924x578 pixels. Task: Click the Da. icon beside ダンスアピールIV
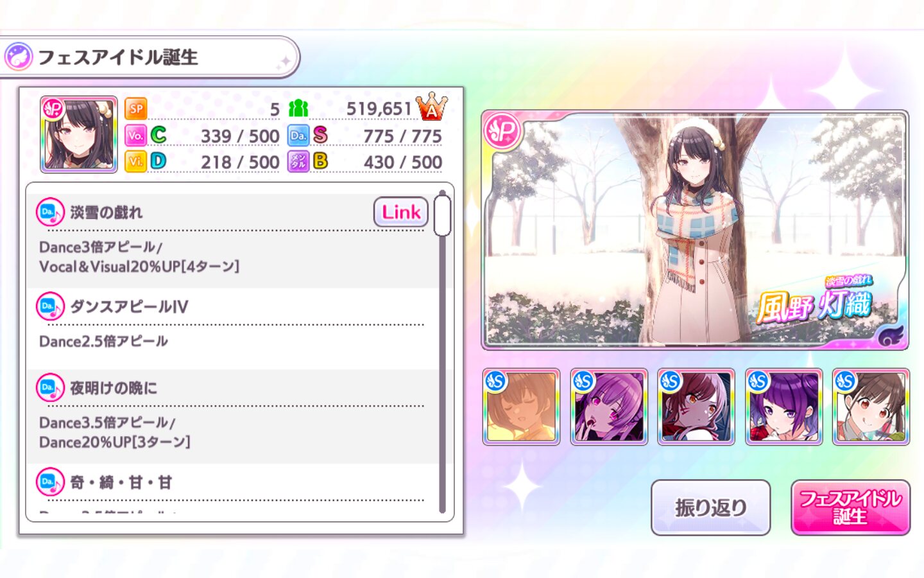tap(50, 306)
